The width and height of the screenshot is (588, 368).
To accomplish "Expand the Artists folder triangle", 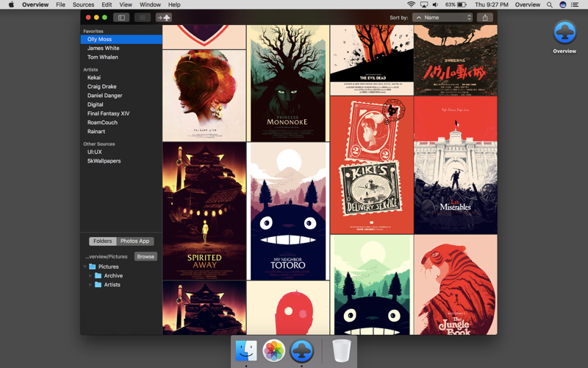I will [90, 285].
